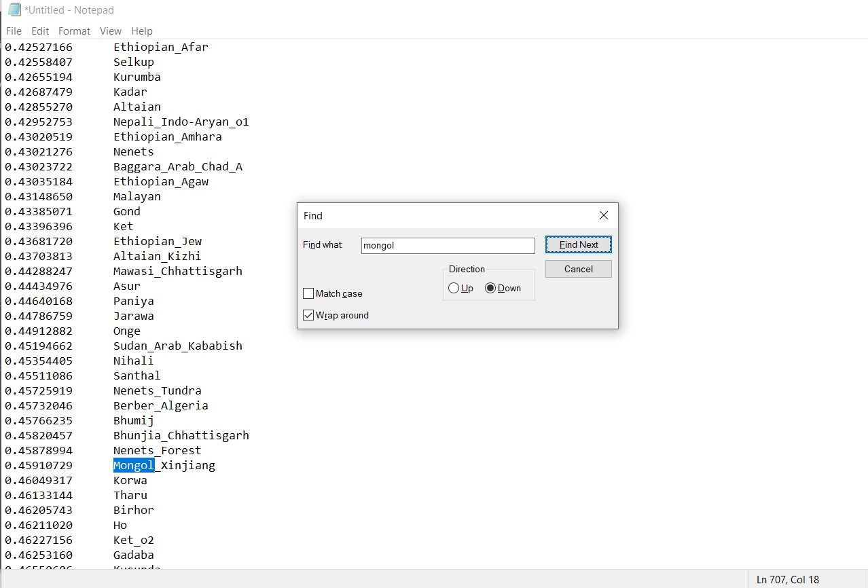
Task: Select the Up direction radio button
Action: coord(454,289)
